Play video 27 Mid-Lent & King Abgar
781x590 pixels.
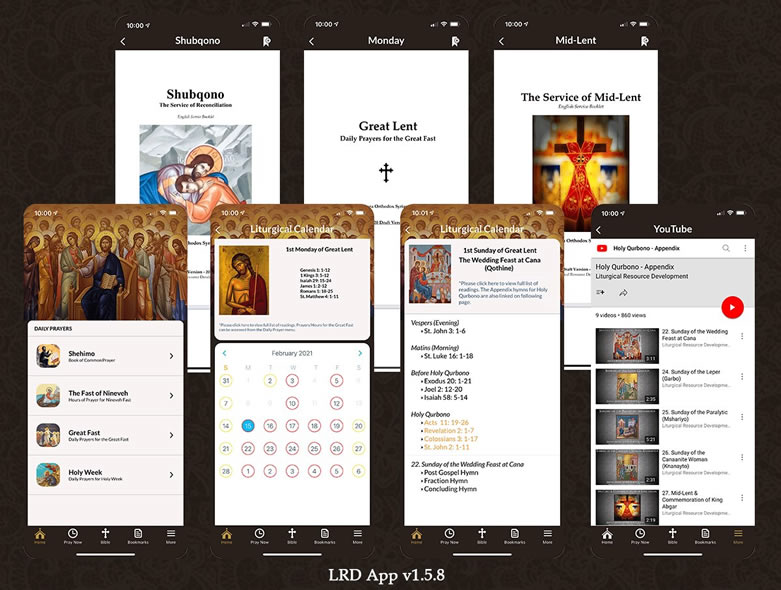coord(627,507)
